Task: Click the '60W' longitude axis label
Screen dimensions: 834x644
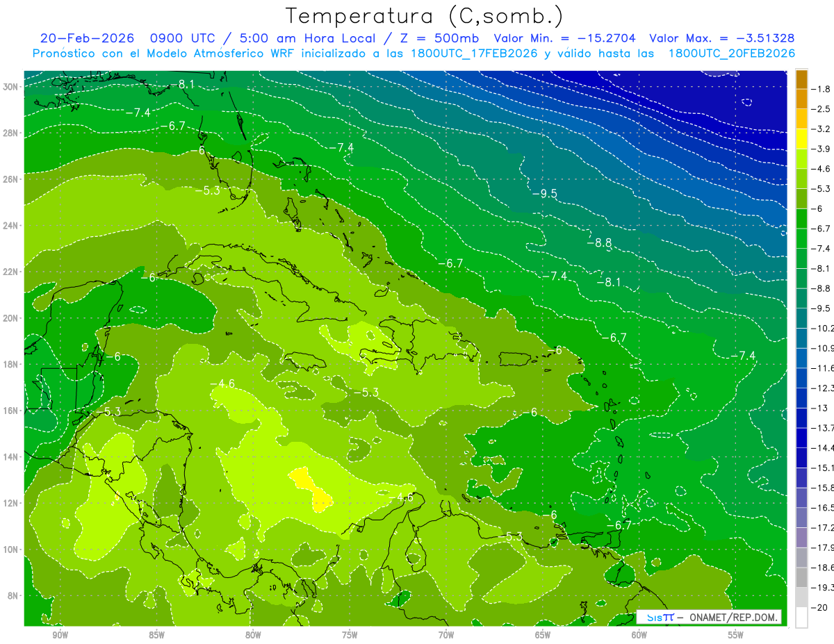Action: pyautogui.click(x=639, y=636)
